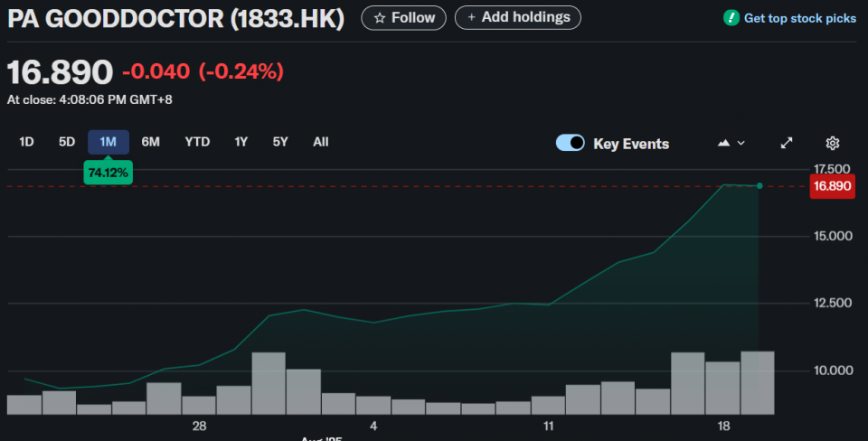
Task: Click the star Follow button
Action: 403,18
